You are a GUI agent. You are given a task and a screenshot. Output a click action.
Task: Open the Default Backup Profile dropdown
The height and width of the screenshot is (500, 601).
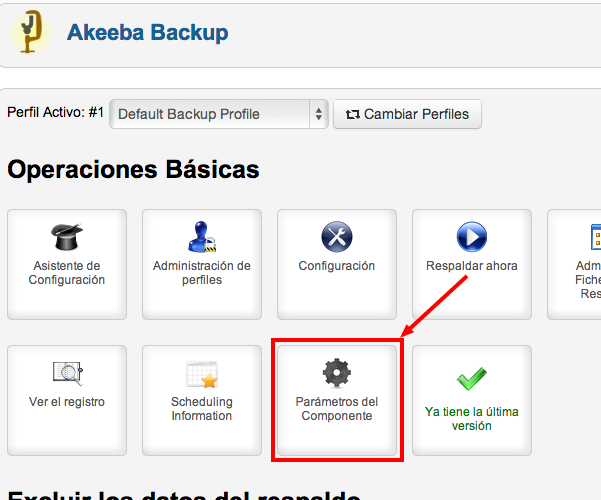pyautogui.click(x=219, y=114)
